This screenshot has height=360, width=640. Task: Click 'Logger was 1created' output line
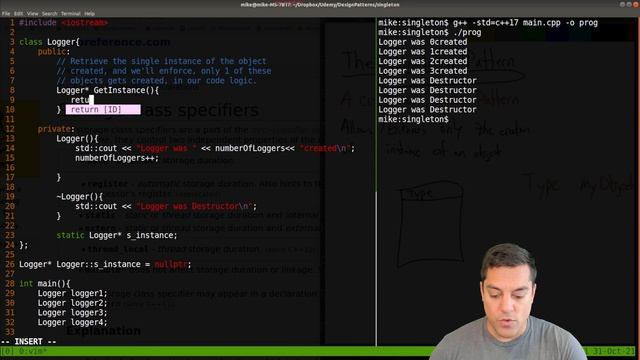[422, 52]
